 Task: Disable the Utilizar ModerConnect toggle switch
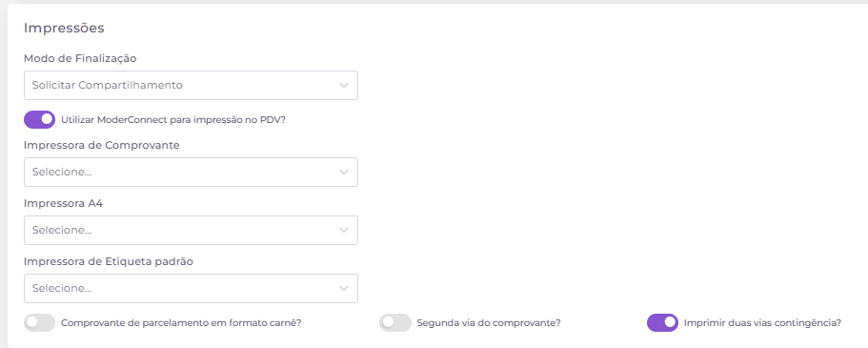(39, 119)
